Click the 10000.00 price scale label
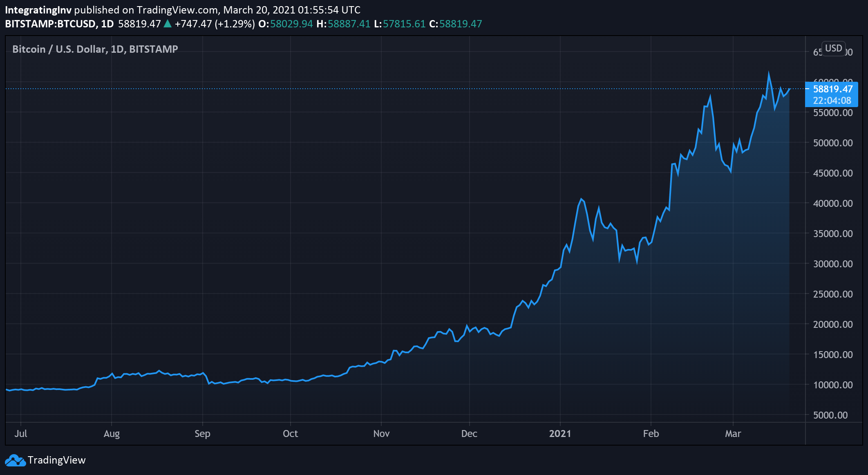This screenshot has width=868, height=475. [x=832, y=385]
